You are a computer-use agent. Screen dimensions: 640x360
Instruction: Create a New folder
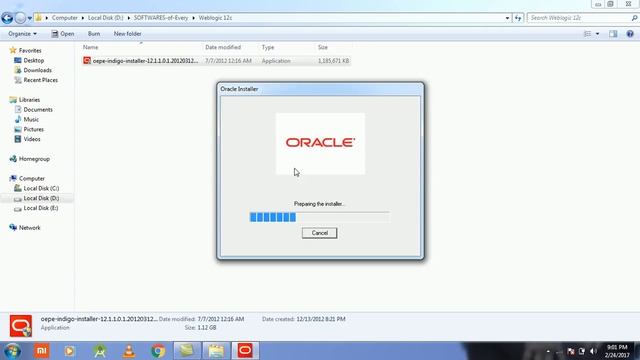[127, 34]
